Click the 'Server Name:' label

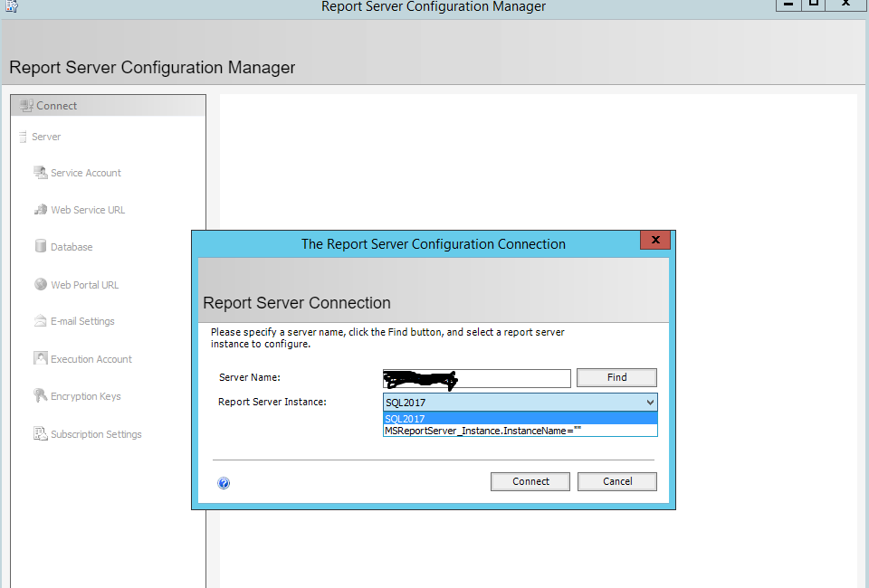[x=250, y=377]
